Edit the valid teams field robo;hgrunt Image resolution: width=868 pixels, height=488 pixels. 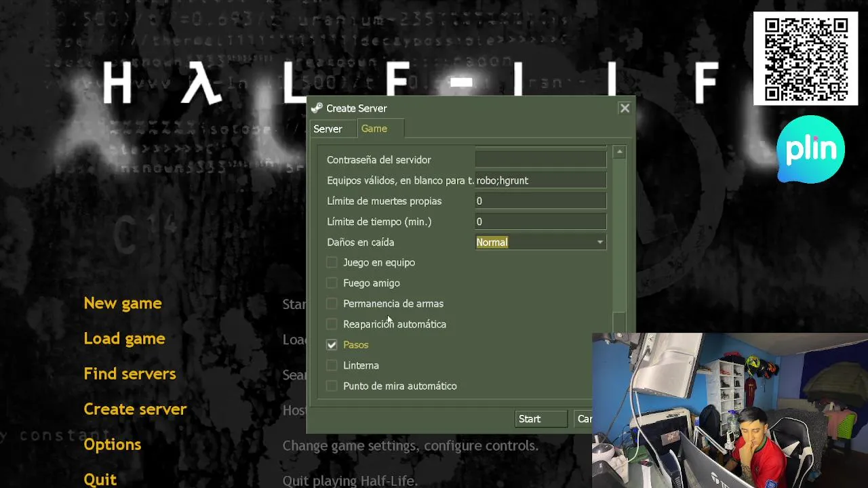pos(540,180)
